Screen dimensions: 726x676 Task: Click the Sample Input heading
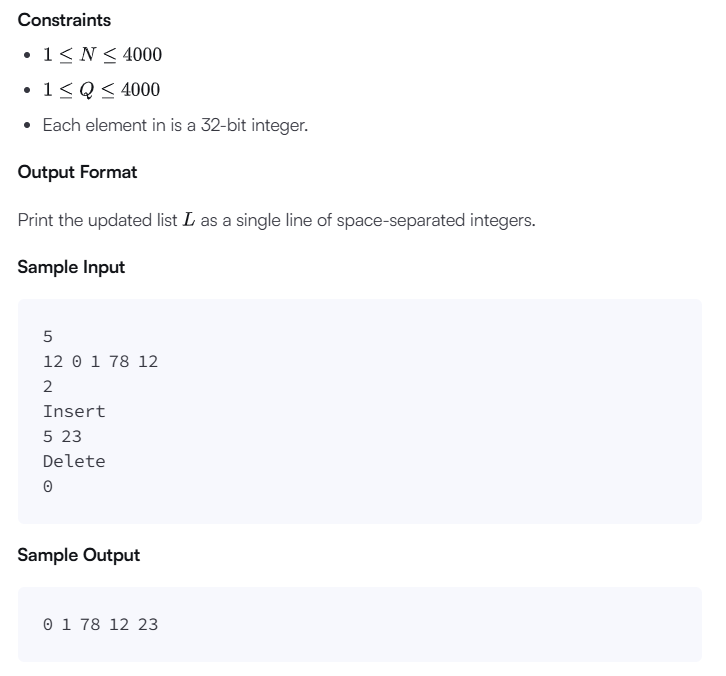[71, 267]
